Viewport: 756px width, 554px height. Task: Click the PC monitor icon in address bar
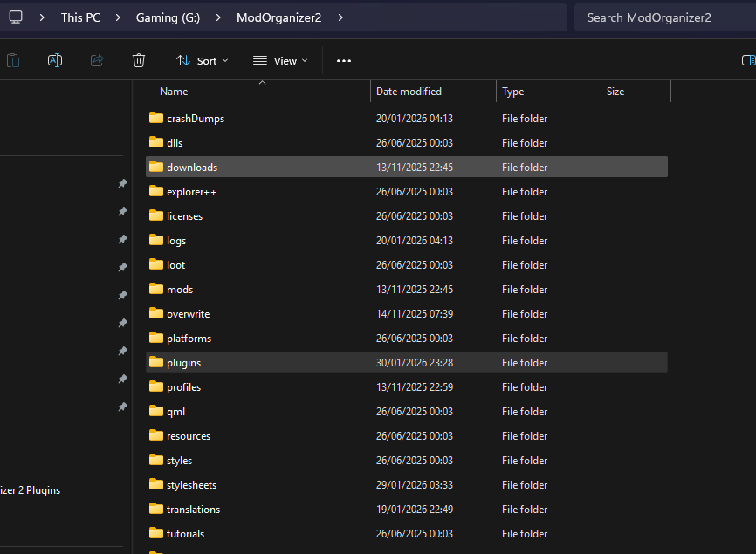point(16,17)
